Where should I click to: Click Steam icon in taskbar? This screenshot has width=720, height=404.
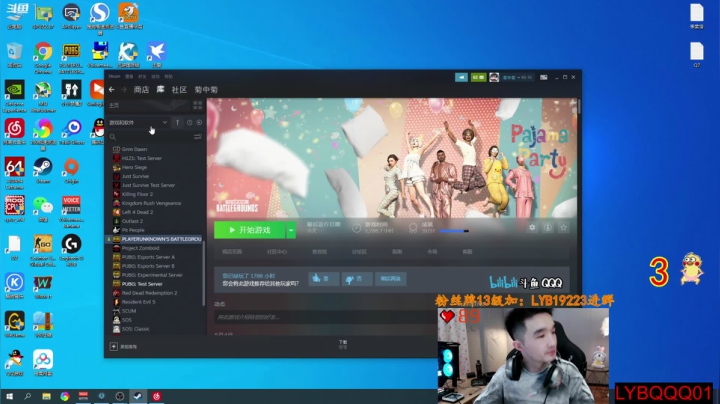[137, 396]
